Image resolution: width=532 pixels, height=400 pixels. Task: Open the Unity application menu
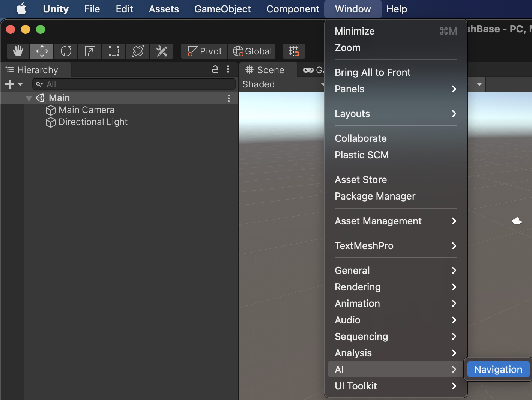click(x=56, y=9)
